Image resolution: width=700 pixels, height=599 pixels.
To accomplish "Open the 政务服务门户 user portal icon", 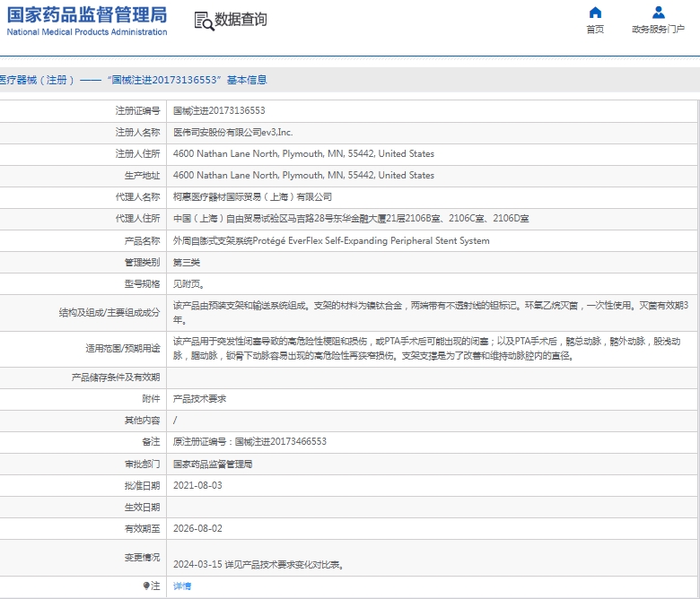I will 658,13.
